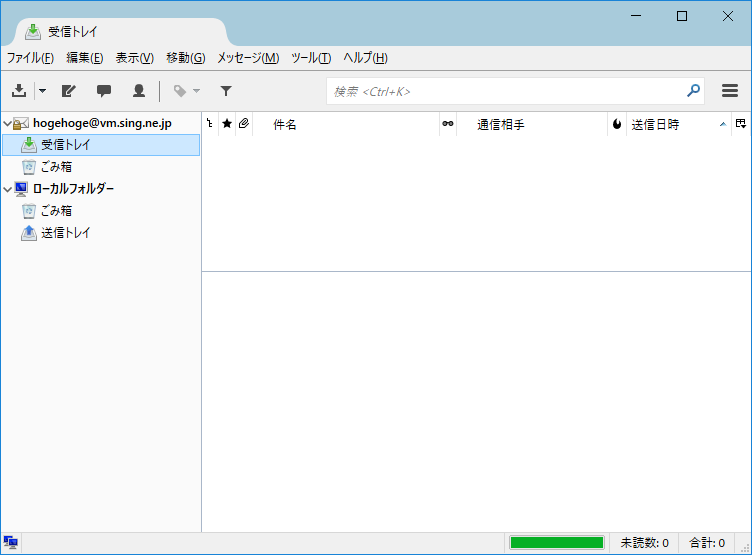
Task: Select the 送信トレイ folder
Action: click(65, 233)
